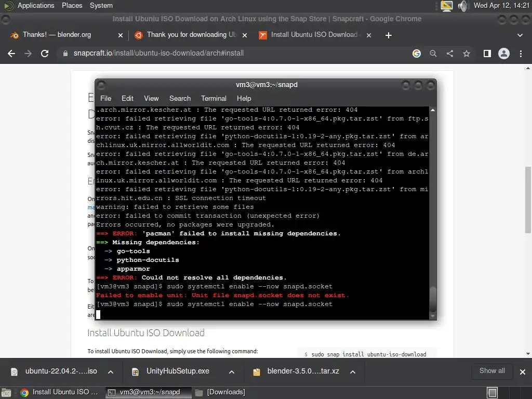
Task: Click the 'Could not resolve all dependencies' error line
Action: 191,277
